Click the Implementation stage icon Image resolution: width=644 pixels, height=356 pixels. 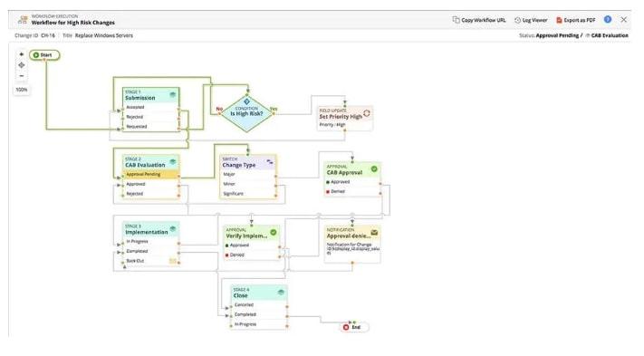tap(173, 229)
